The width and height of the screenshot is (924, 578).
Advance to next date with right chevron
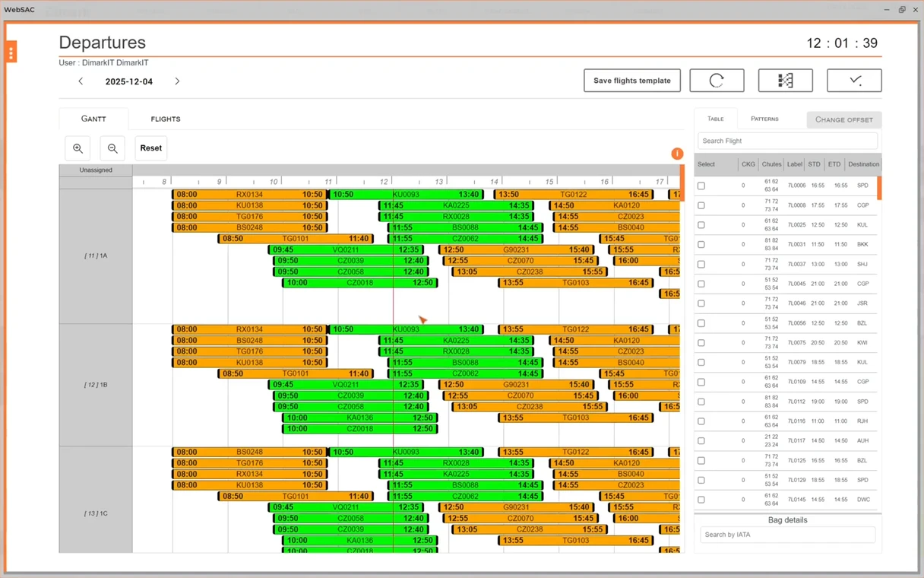coord(177,81)
